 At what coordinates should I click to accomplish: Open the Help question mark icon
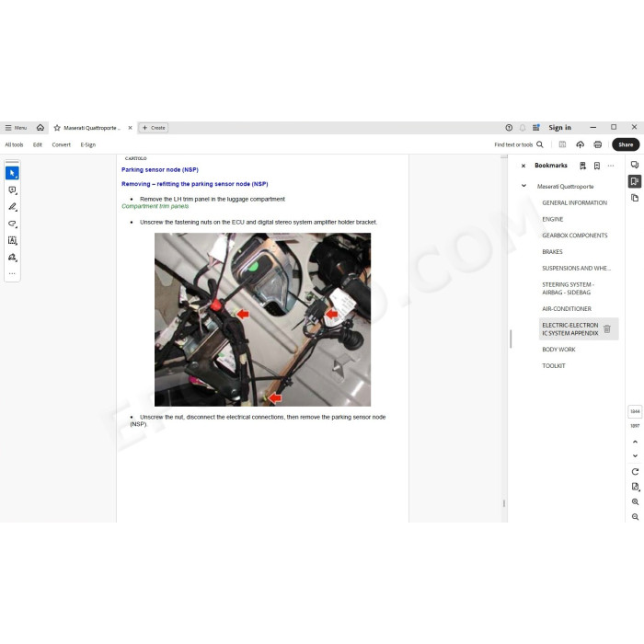click(509, 128)
